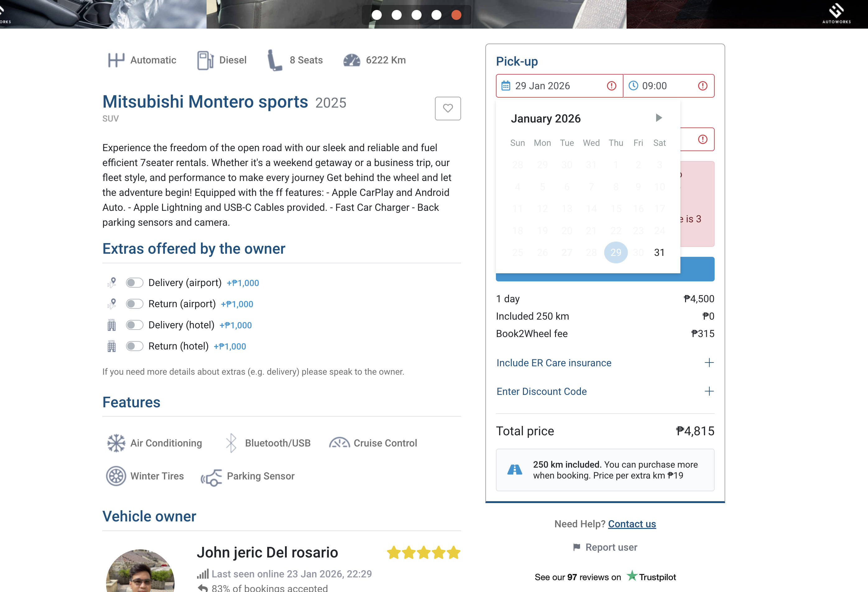Open the 97 reviews on Trustpilot link

605,577
